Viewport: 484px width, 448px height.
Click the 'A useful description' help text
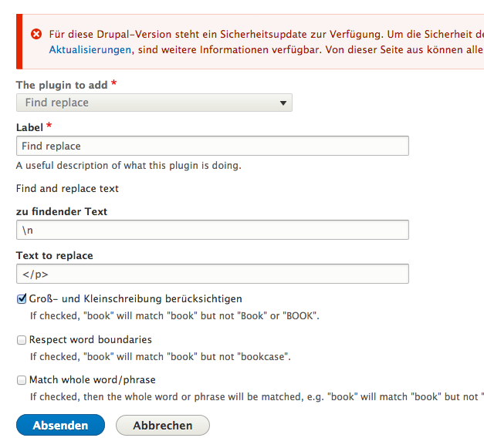pos(129,165)
